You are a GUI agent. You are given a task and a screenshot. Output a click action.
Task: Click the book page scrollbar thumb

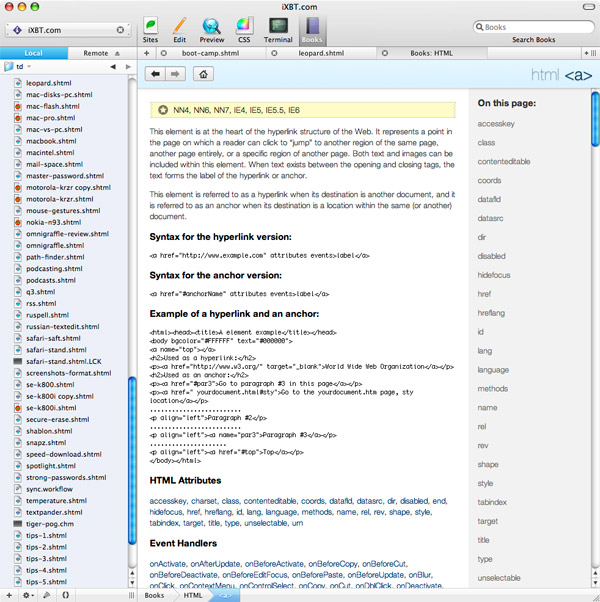point(595,119)
